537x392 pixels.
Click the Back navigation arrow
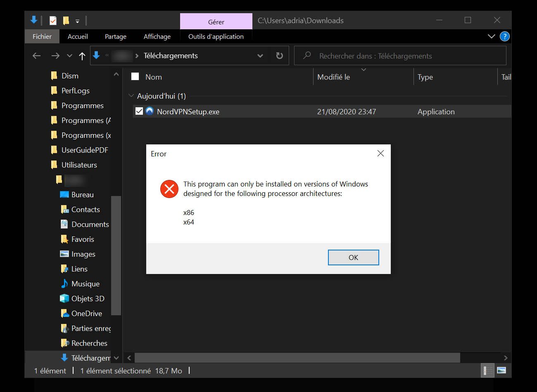tap(37, 56)
